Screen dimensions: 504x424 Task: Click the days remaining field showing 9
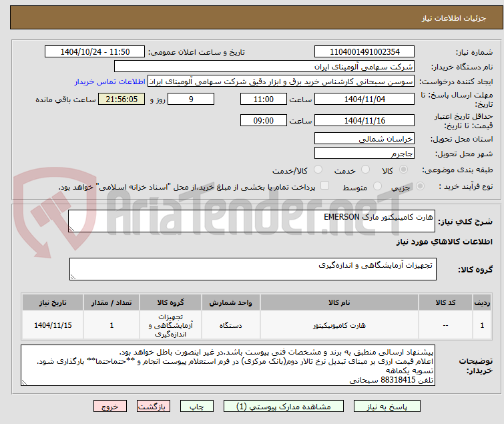point(191,99)
